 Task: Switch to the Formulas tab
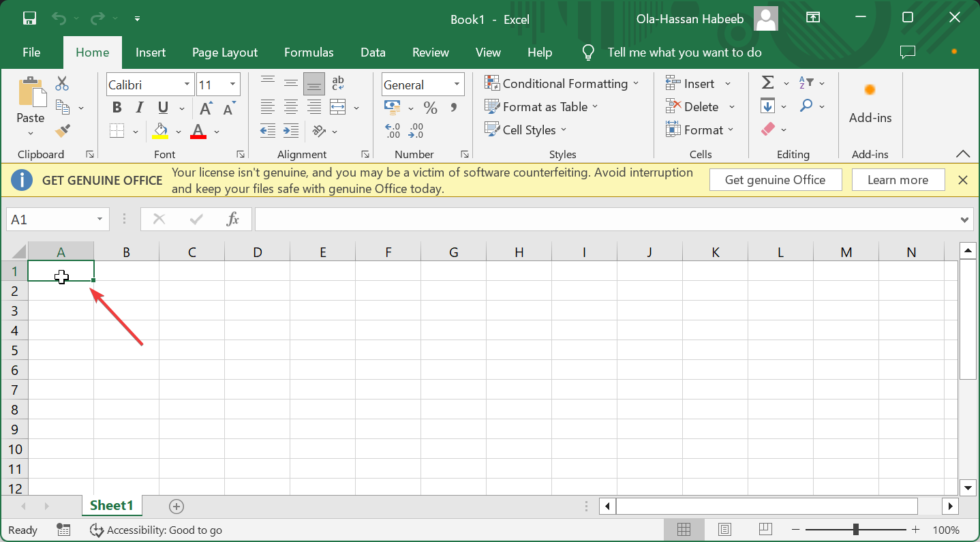(x=309, y=52)
